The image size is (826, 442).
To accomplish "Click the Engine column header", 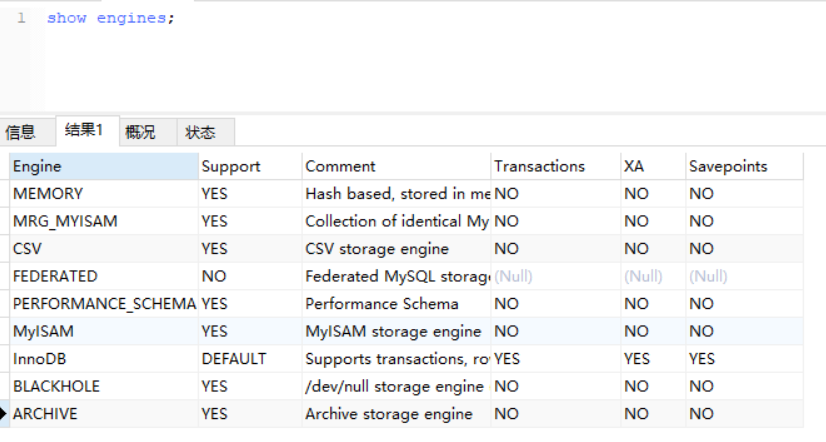I will (103, 166).
